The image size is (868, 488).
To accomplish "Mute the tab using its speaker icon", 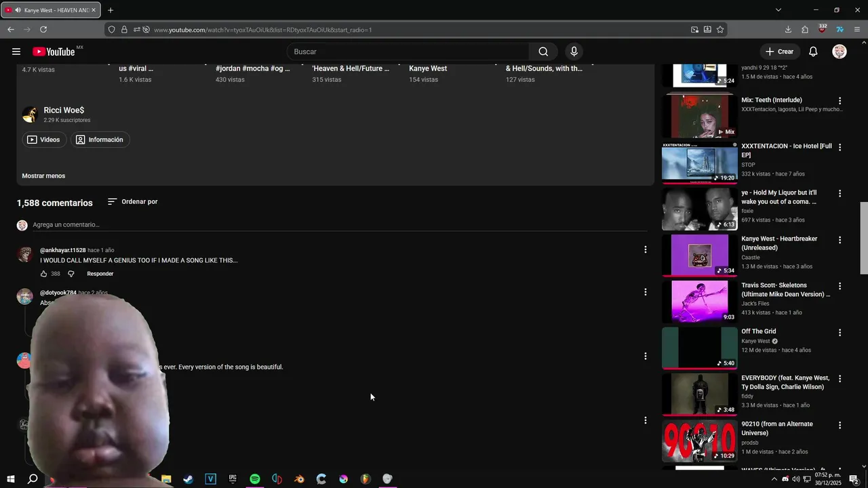I will [x=17, y=10].
